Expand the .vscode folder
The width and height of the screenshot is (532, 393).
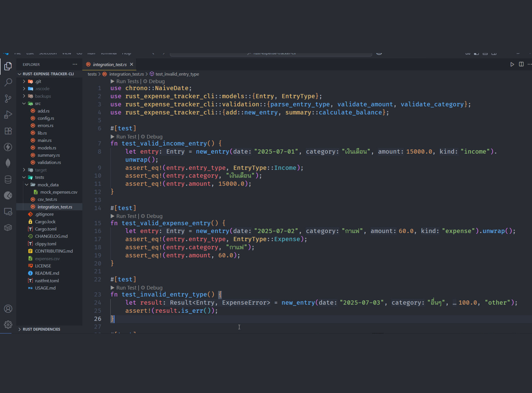(24, 89)
